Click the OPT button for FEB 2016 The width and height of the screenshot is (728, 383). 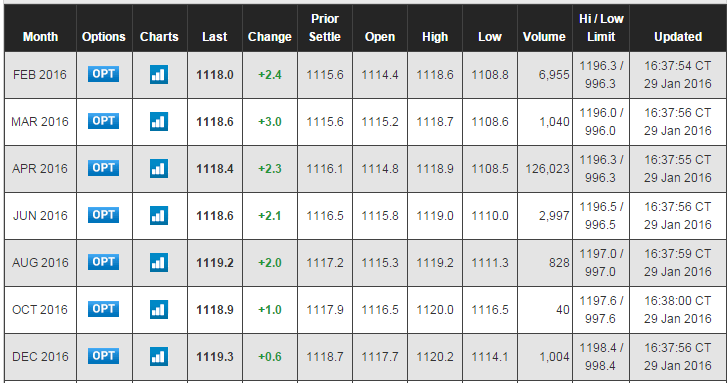point(104,74)
